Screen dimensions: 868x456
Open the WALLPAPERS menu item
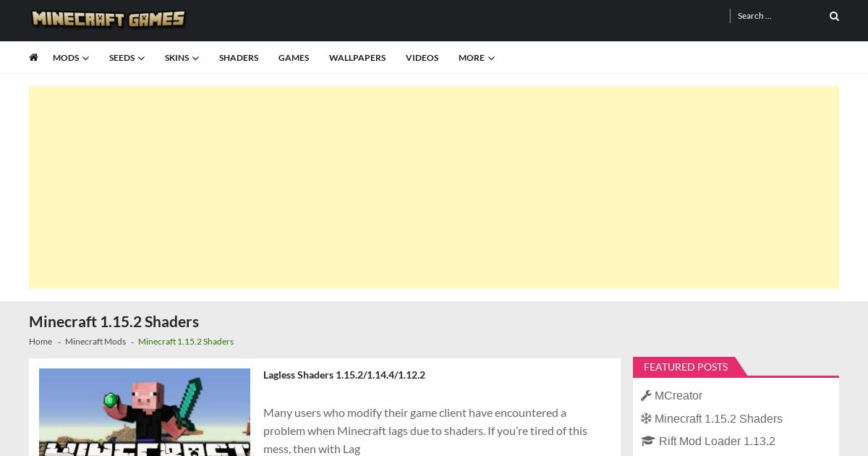pyautogui.click(x=357, y=58)
